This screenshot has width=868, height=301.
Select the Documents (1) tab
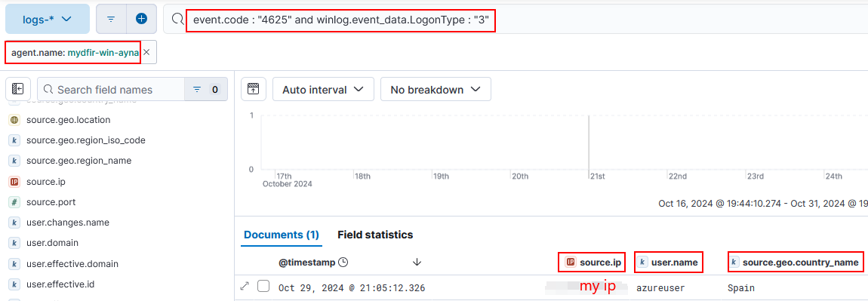pyautogui.click(x=282, y=235)
